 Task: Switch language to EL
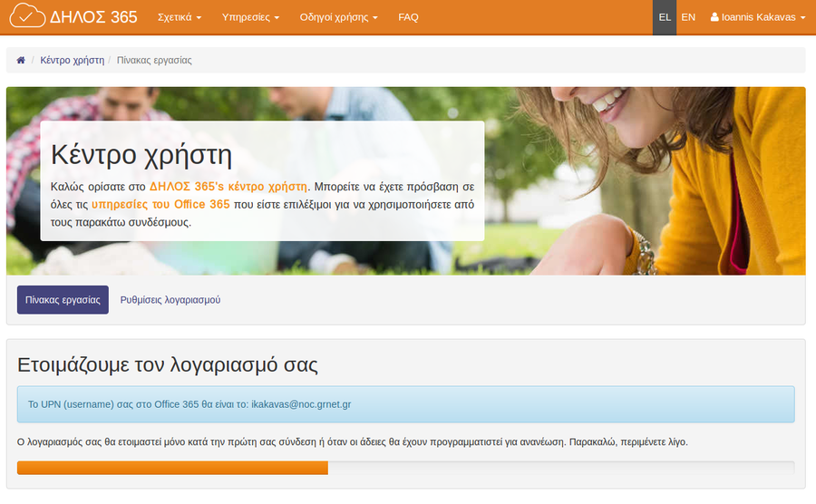click(665, 17)
